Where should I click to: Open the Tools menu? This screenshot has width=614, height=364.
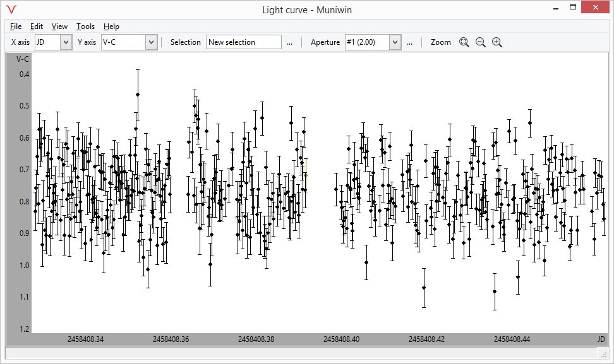point(85,26)
